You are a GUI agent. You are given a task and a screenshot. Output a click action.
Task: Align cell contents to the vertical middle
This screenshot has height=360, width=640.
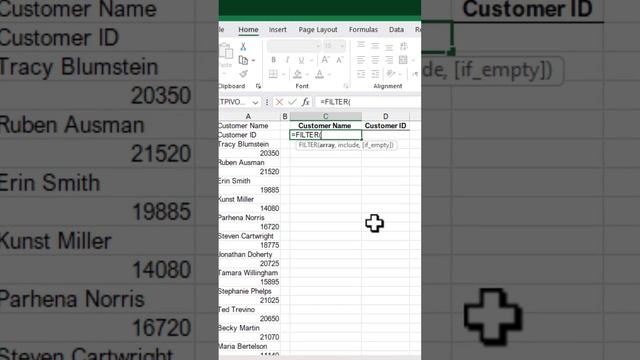[375, 46]
